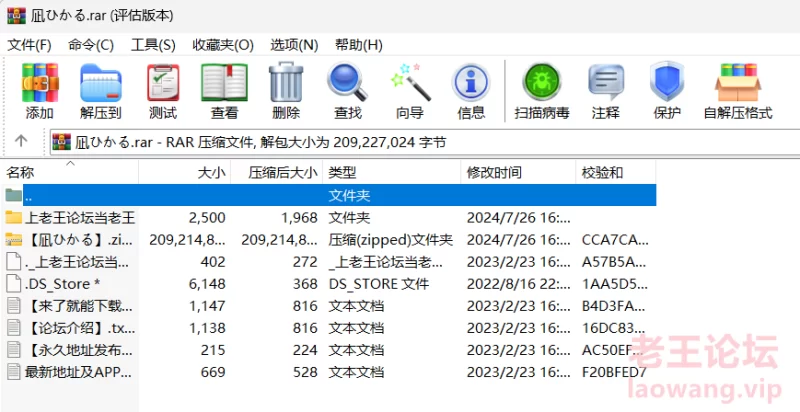
Task: Sort by 修改时间 column header
Action: [x=518, y=172]
